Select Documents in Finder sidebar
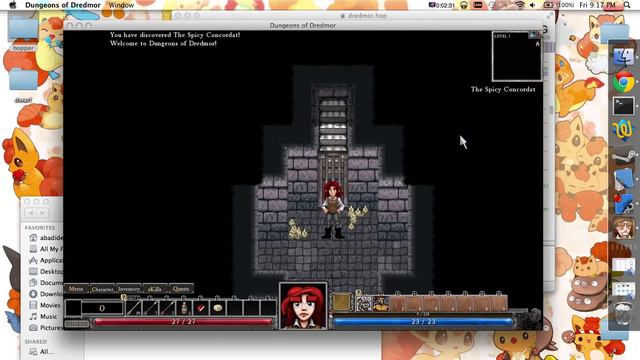 46,282
